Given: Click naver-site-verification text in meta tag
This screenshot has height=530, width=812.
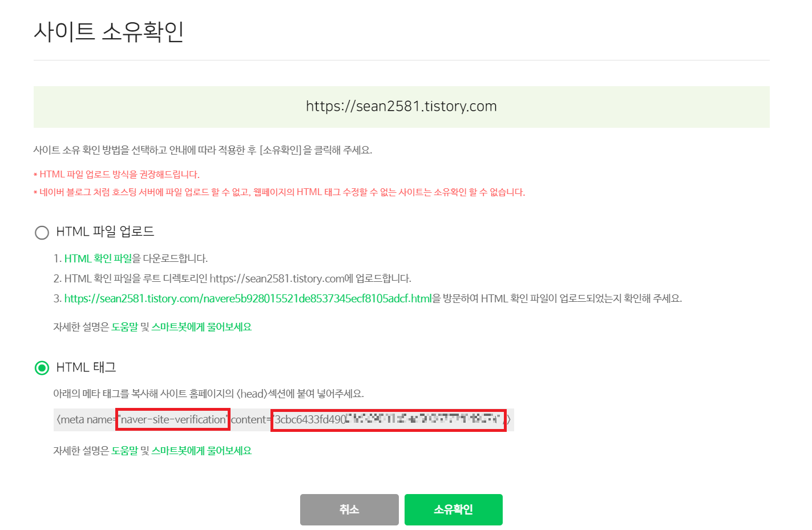Looking at the screenshot, I should tap(173, 419).
